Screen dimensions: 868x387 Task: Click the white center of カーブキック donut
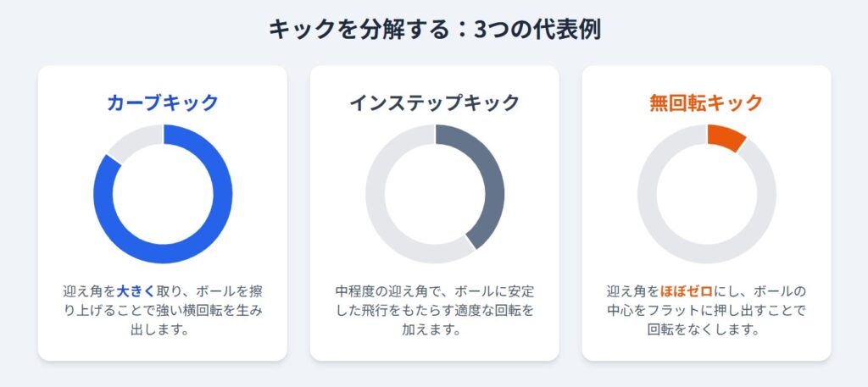[x=163, y=193]
